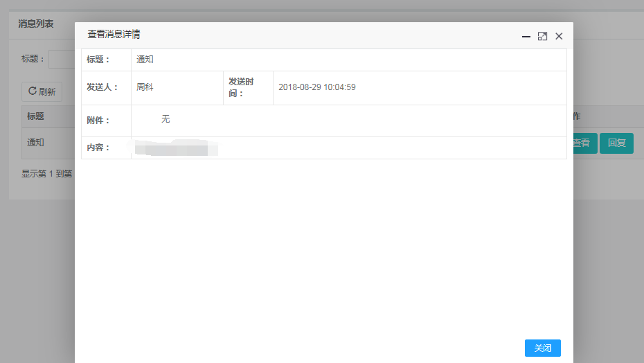Click the 附件 label cell
This screenshot has width=644, height=363.
(x=107, y=121)
